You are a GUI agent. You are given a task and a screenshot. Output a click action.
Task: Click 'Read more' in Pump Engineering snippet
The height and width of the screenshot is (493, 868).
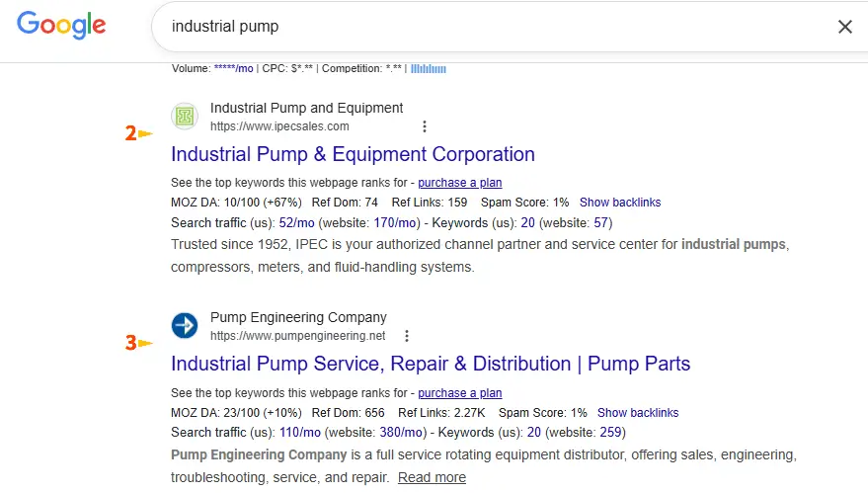coord(432,477)
